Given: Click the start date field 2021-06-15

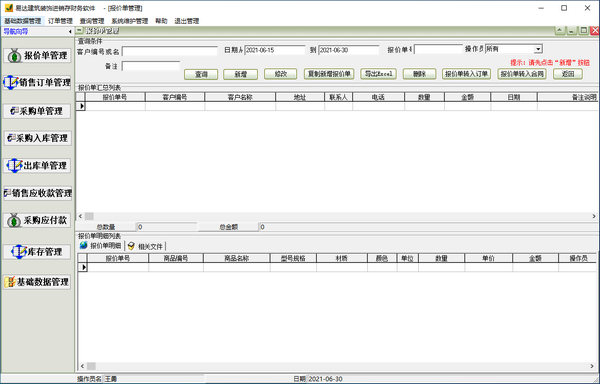Looking at the screenshot, I should point(274,50).
